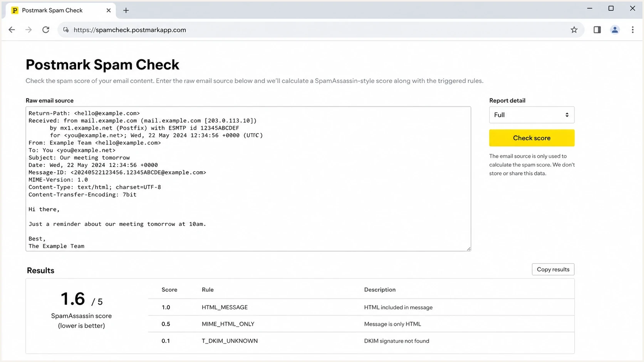Click the Raw email source label
644x362 pixels.
[50, 100]
